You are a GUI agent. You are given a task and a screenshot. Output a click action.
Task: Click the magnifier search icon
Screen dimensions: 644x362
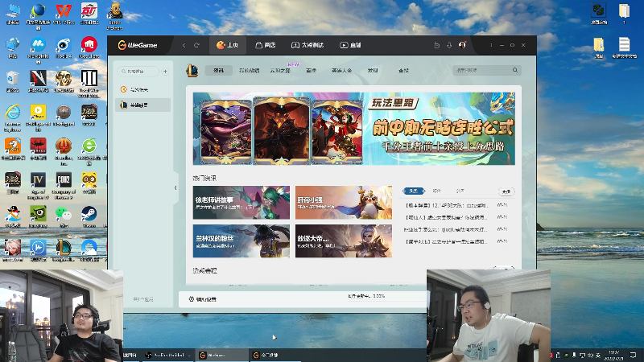click(x=515, y=71)
